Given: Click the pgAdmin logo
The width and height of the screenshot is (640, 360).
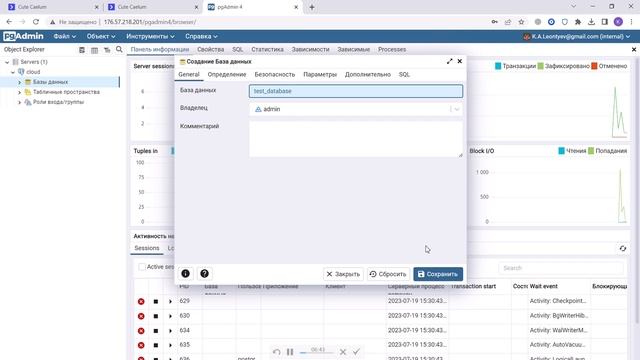Looking at the screenshot, I should [23, 36].
